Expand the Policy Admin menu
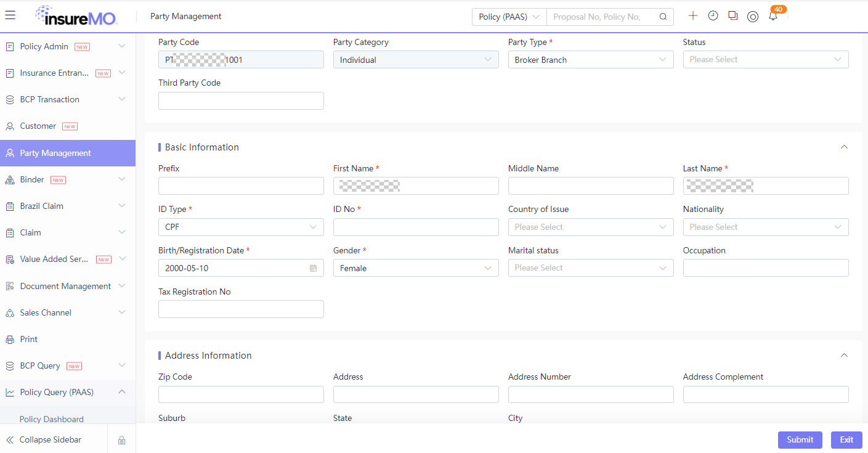 click(x=68, y=47)
